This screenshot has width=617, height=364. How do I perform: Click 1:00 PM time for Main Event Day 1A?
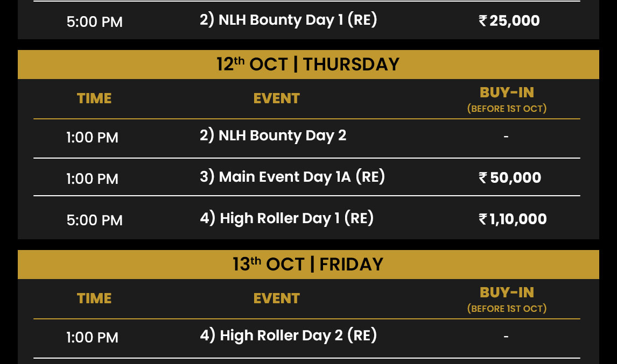tap(92, 179)
